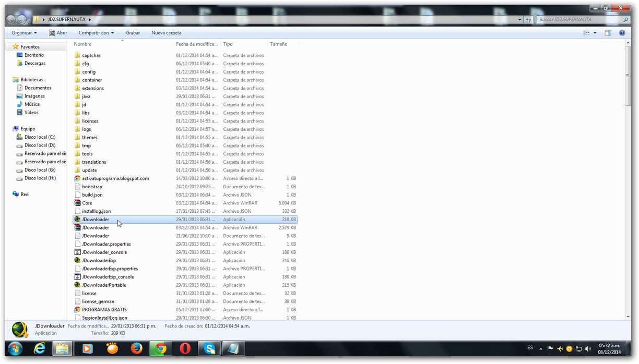Open the Compartir con dropdown
639x364 pixels.
(x=96, y=33)
